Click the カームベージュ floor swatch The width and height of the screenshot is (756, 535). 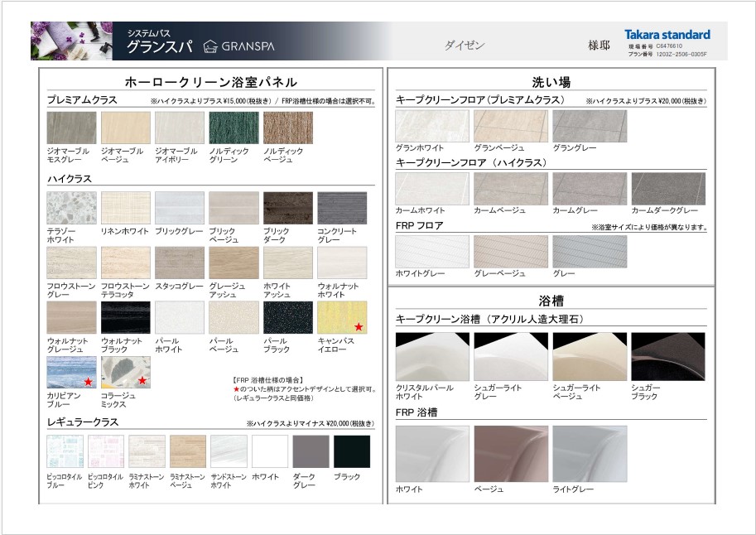click(x=511, y=189)
